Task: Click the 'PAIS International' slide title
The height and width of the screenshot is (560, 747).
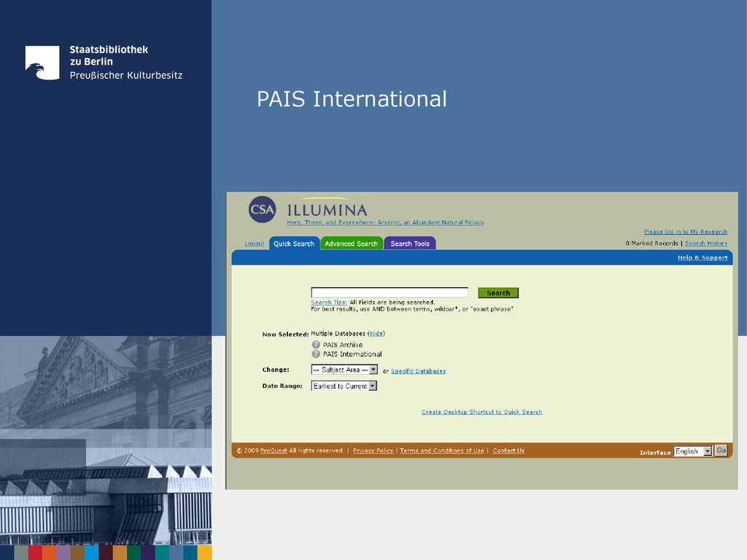Action: coord(352,99)
